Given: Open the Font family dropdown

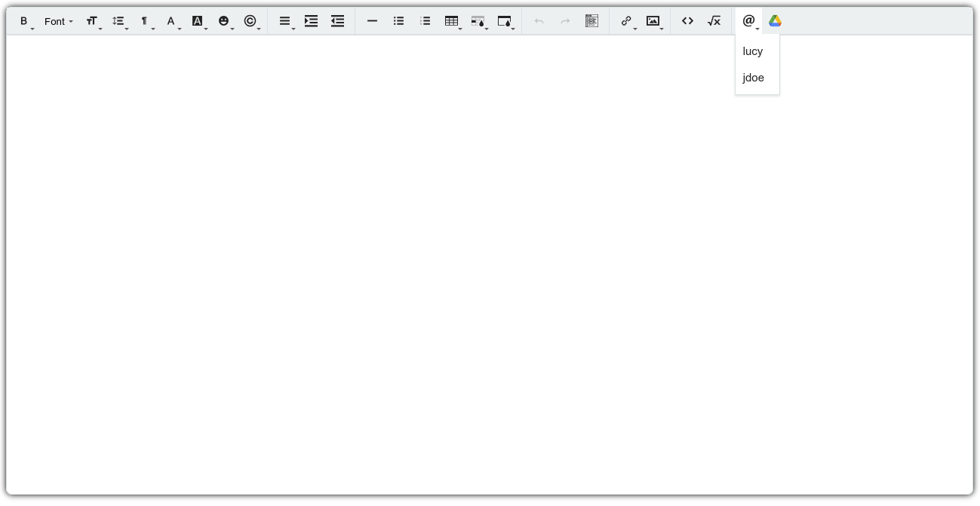Looking at the screenshot, I should pyautogui.click(x=58, y=21).
